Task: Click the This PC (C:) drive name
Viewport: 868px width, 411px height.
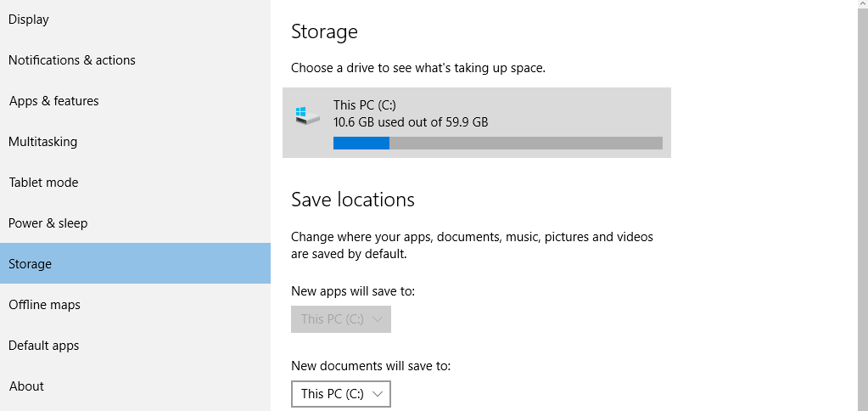Action: (365, 105)
